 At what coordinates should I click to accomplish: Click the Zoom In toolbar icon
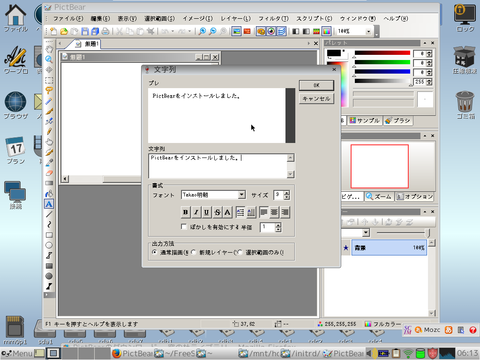202,31
